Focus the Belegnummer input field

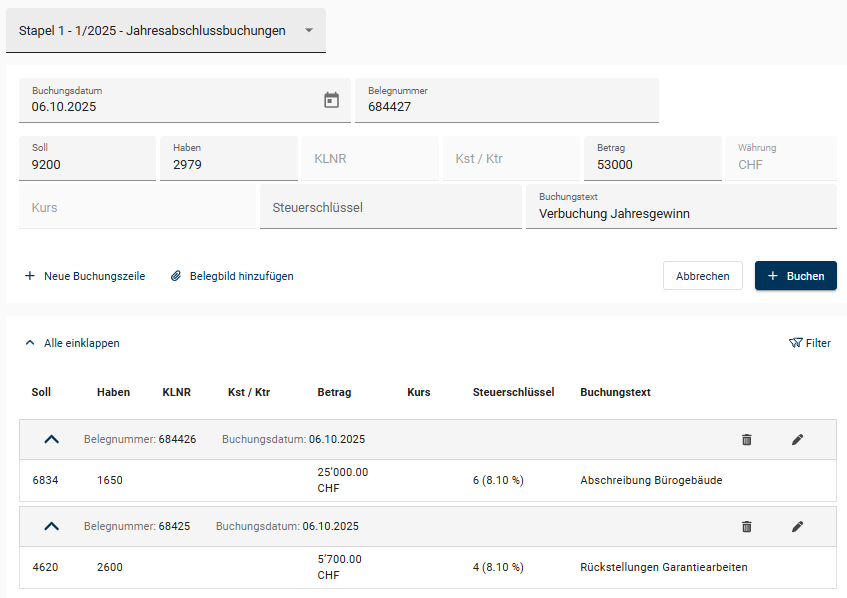510,106
